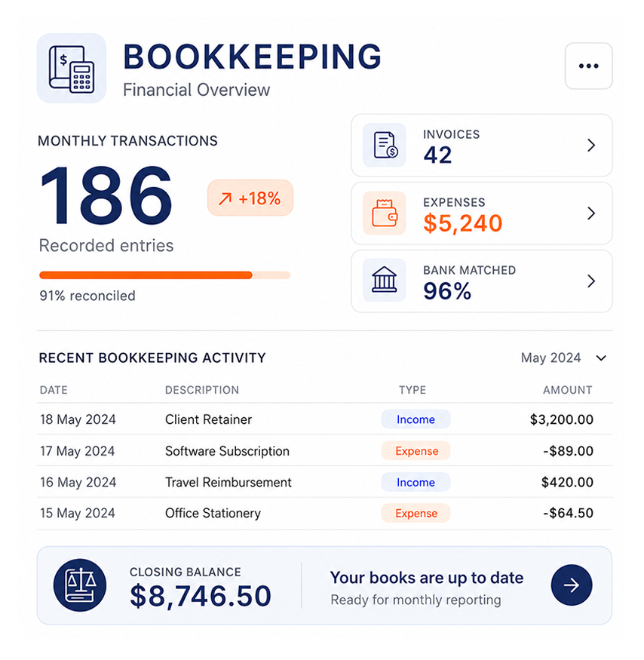Expand the Expenses card chevron
This screenshot has height=660, width=644.
pyautogui.click(x=591, y=213)
